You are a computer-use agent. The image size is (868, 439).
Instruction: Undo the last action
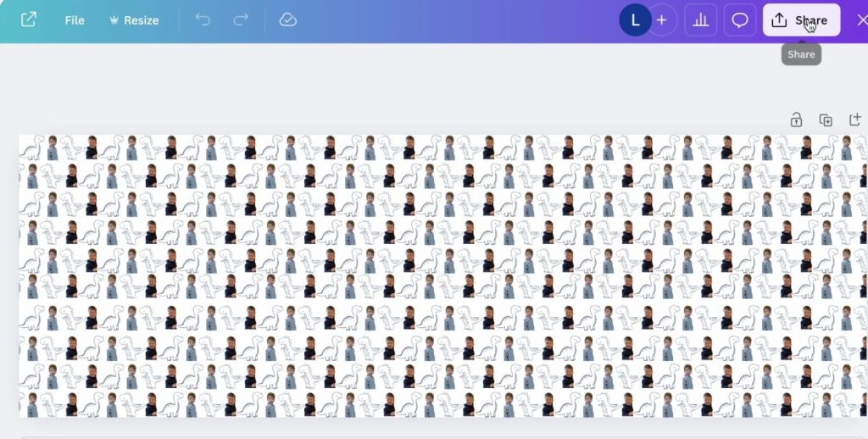coord(203,20)
